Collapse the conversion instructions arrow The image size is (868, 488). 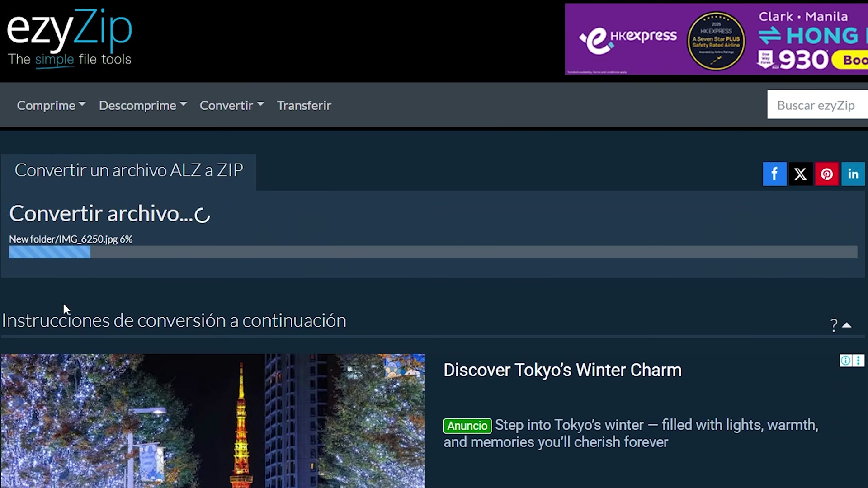(x=847, y=325)
